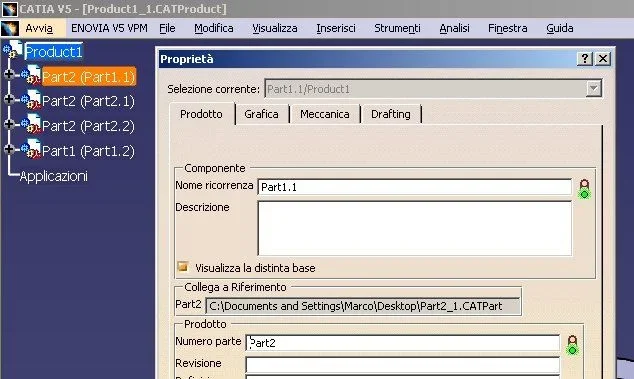Switch to the Drafting tab
634x379 pixels.
coord(391,114)
